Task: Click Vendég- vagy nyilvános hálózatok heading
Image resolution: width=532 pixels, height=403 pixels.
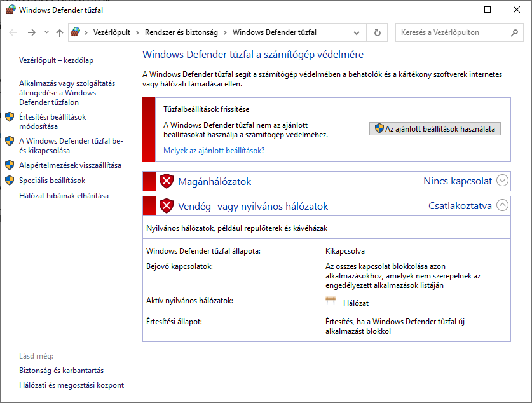Action: 253,206
